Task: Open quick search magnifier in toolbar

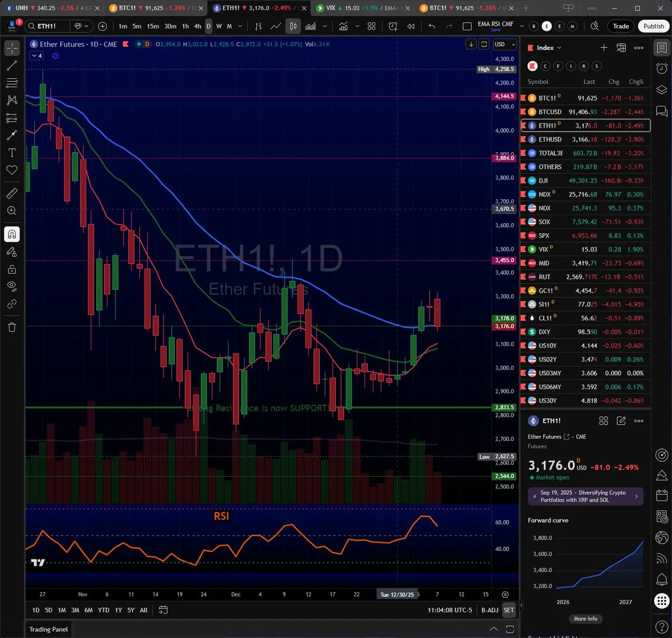Action: (x=595, y=26)
